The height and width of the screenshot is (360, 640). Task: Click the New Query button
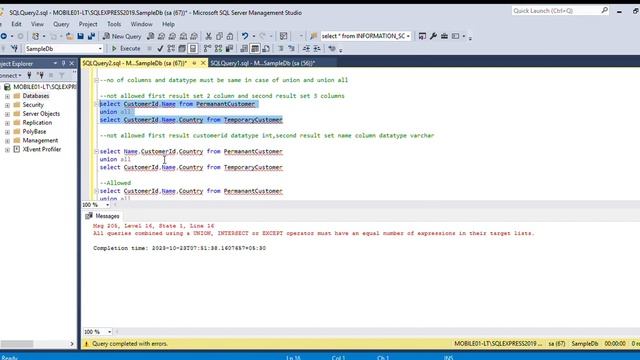point(122,36)
